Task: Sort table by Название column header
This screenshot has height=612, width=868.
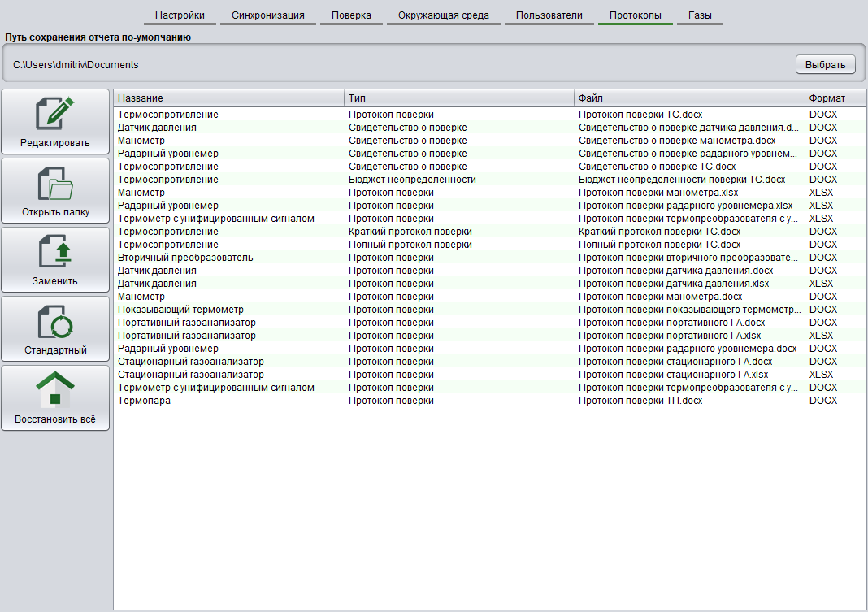Action: click(228, 98)
